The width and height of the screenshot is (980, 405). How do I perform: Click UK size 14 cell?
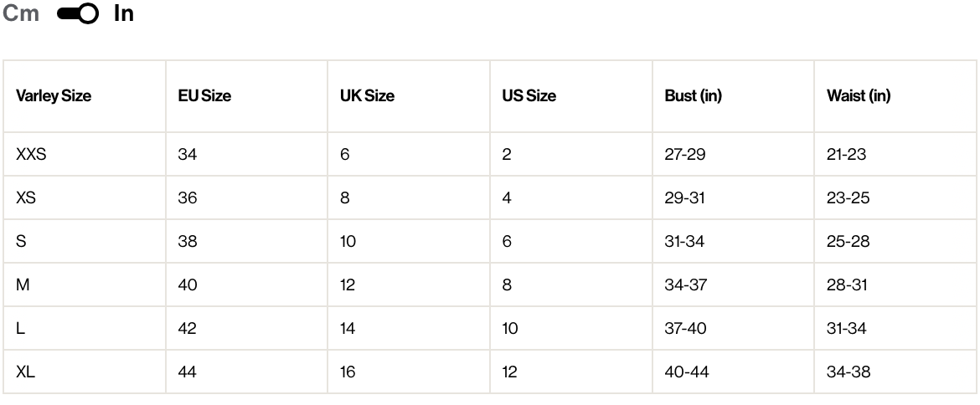348,329
